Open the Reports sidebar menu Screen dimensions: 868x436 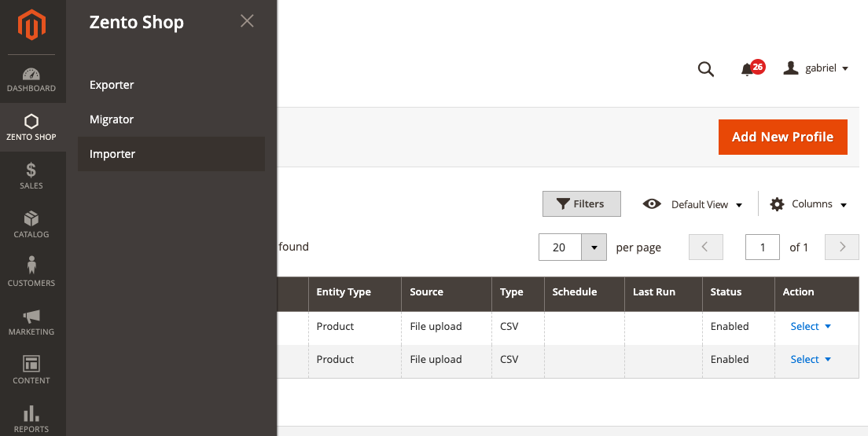[x=31, y=419]
